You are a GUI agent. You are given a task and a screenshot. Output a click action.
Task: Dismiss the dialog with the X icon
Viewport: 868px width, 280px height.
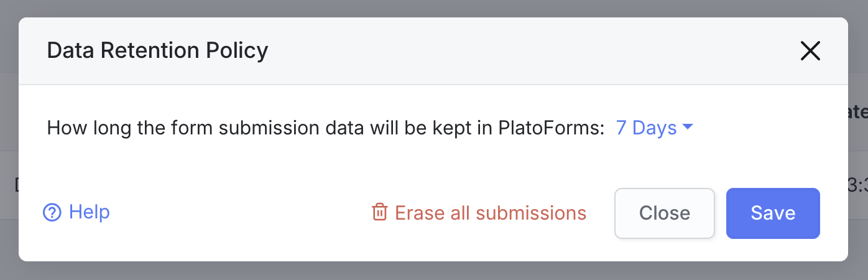click(810, 51)
